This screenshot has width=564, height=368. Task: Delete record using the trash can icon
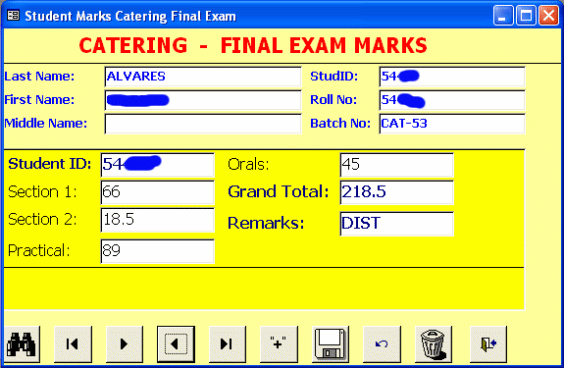pyautogui.click(x=433, y=344)
